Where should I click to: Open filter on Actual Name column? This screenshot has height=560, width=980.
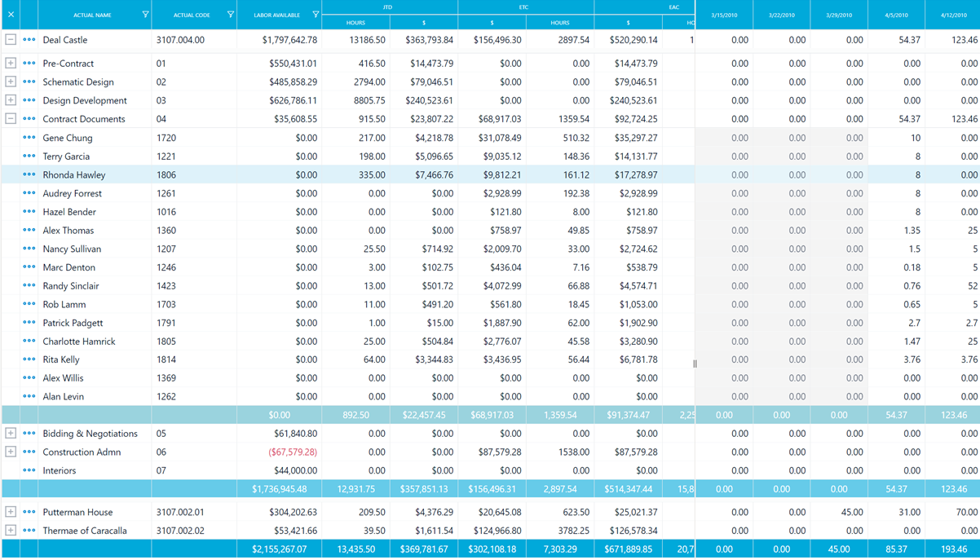pos(145,15)
